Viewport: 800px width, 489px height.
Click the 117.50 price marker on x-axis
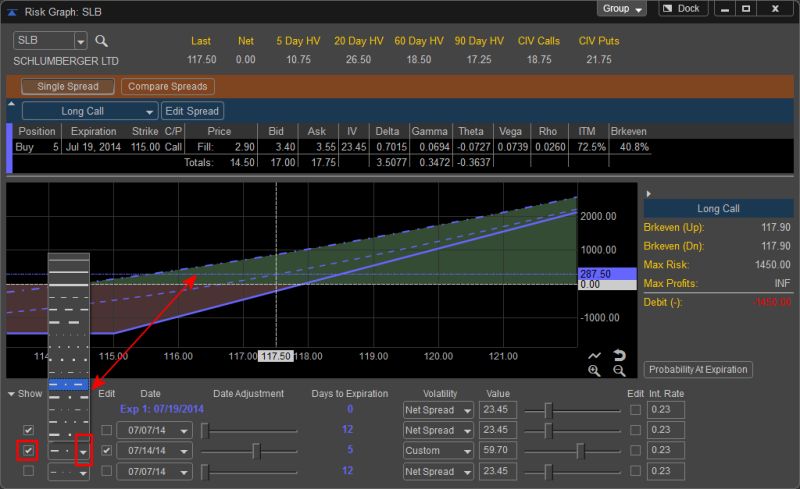(276, 356)
